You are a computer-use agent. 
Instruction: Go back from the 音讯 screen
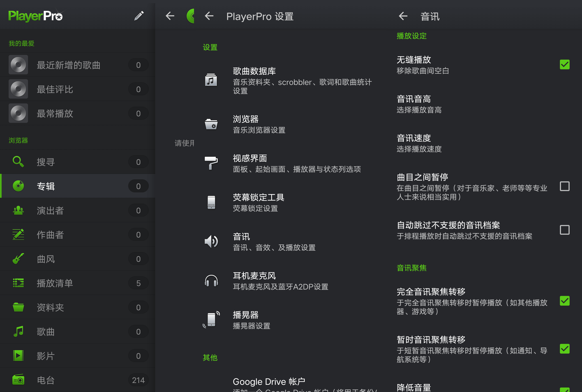[403, 16]
